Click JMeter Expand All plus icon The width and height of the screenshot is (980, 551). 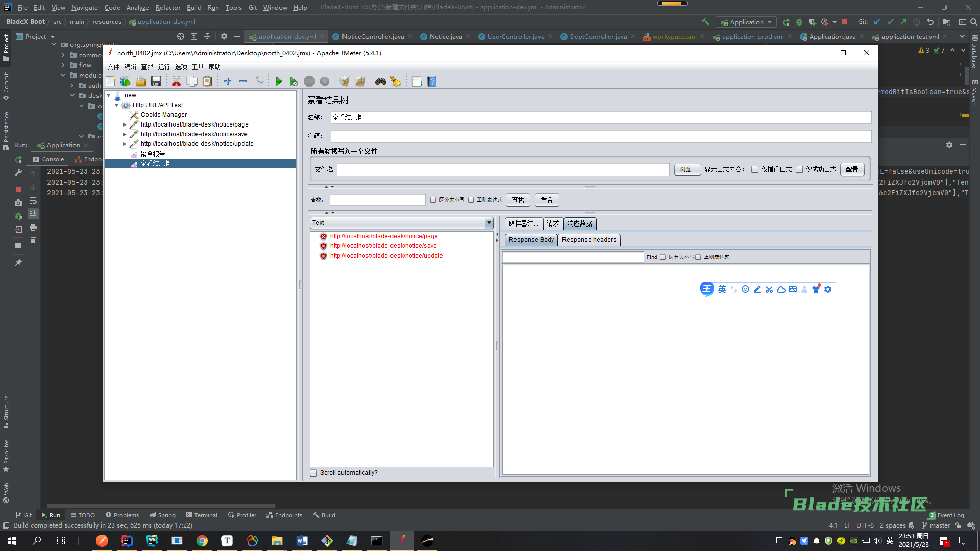click(228, 81)
